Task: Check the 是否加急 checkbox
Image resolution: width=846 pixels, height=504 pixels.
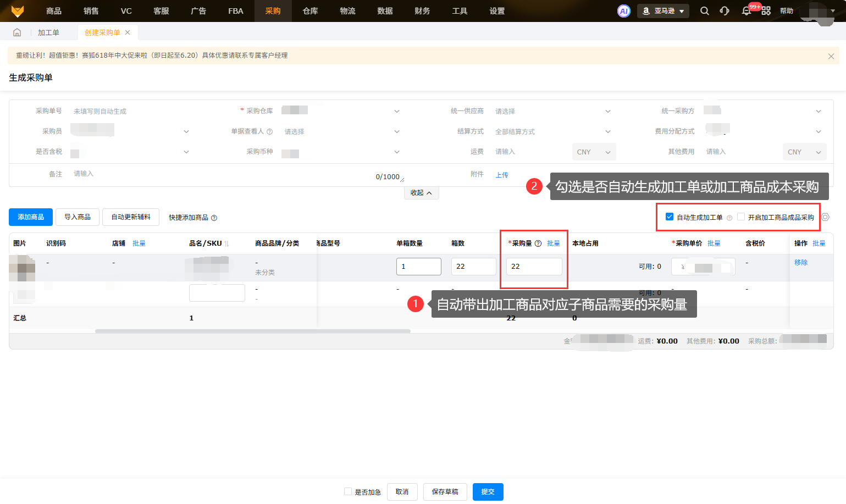Action: pos(348,491)
